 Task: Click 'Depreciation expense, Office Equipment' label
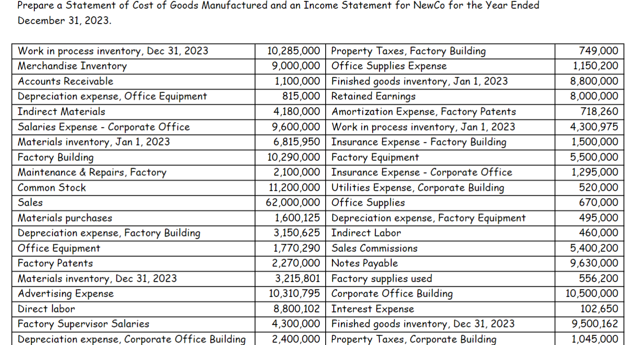tap(112, 96)
